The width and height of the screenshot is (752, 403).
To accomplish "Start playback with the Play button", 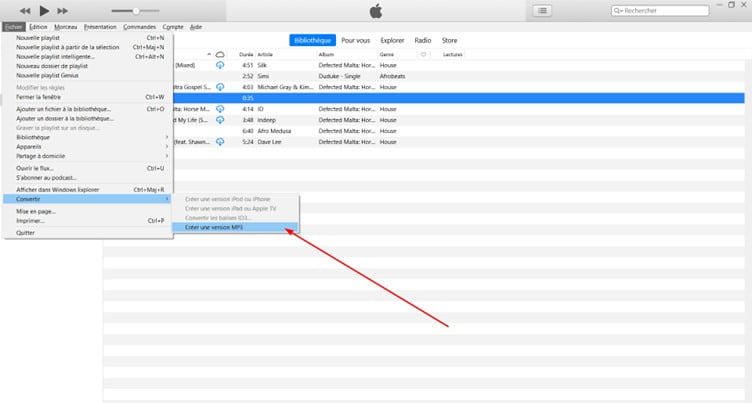I will pyautogui.click(x=44, y=11).
